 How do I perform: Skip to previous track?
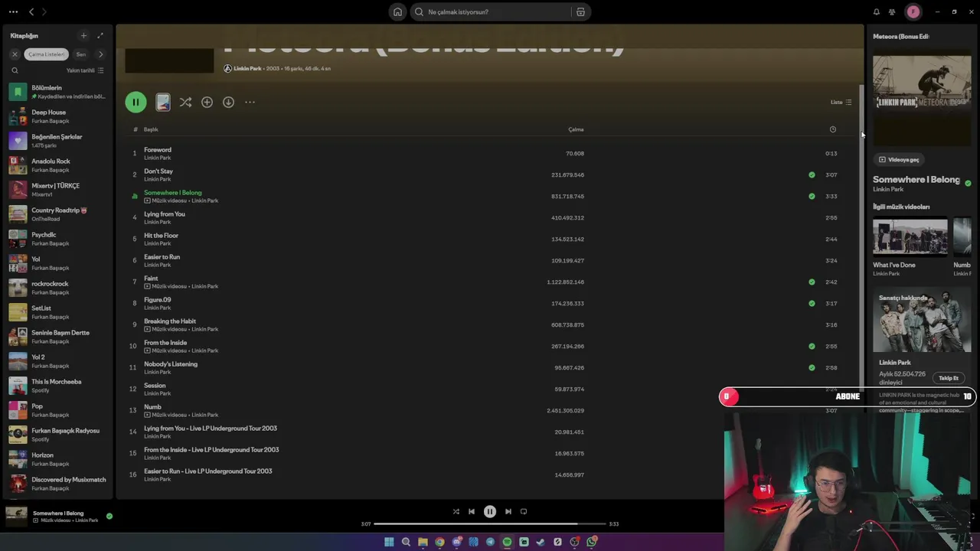point(472,511)
